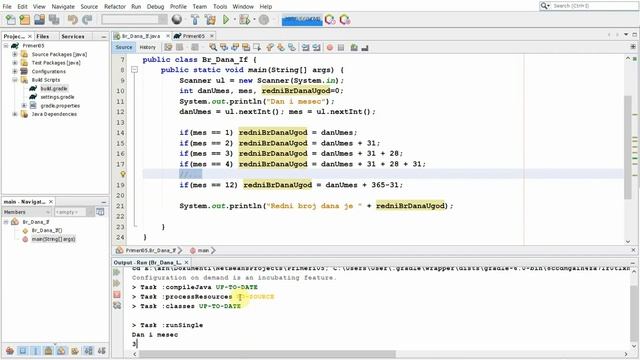Image resolution: width=640 pixels, height=360 pixels.
Task: Expand the Test Packages [java] node
Action: (x=15, y=63)
